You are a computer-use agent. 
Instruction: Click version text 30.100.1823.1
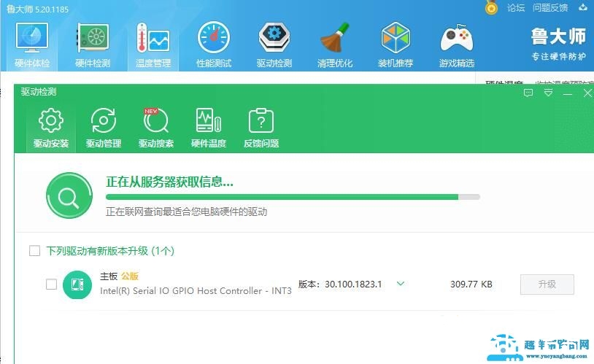point(353,284)
